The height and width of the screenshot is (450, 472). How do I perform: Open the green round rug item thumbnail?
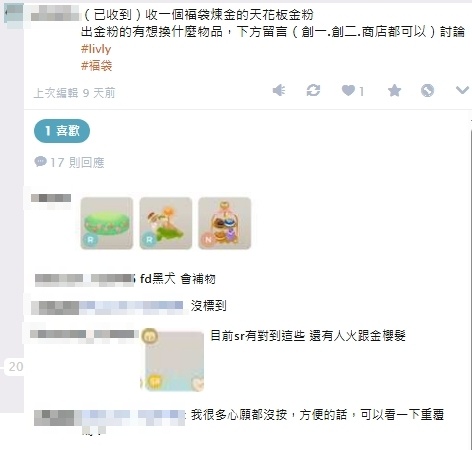tap(107, 223)
